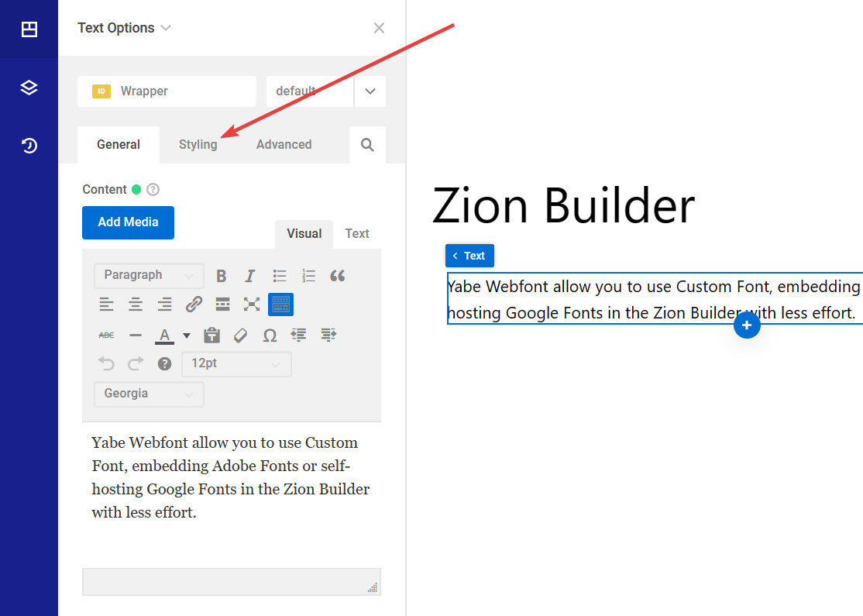The height and width of the screenshot is (616, 863).
Task: Open keyboard shortcuts help icon
Action: 164,363
